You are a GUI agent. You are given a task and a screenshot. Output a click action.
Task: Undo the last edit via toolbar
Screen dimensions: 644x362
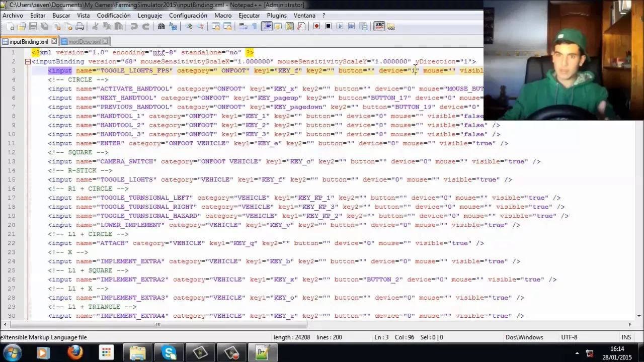[x=134, y=26]
